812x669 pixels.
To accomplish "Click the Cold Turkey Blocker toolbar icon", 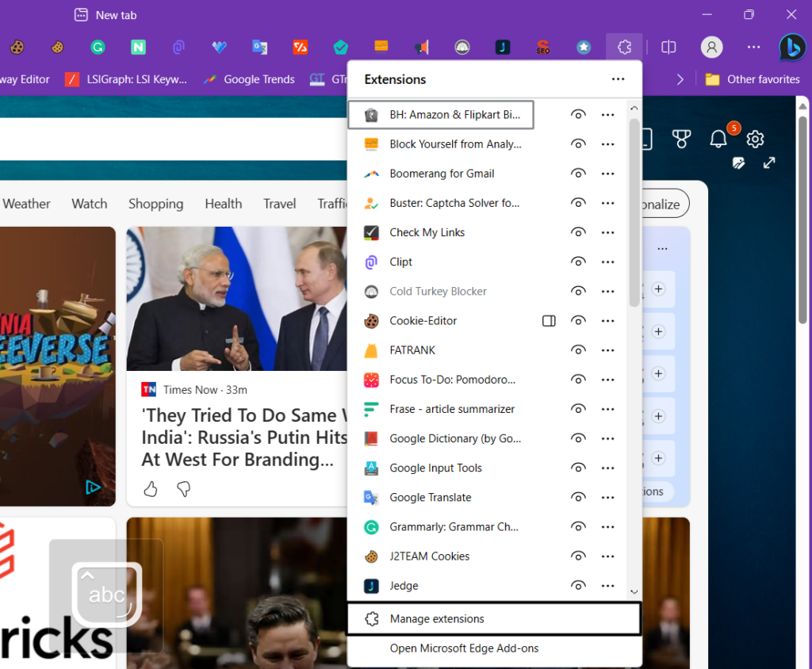I will point(462,48).
